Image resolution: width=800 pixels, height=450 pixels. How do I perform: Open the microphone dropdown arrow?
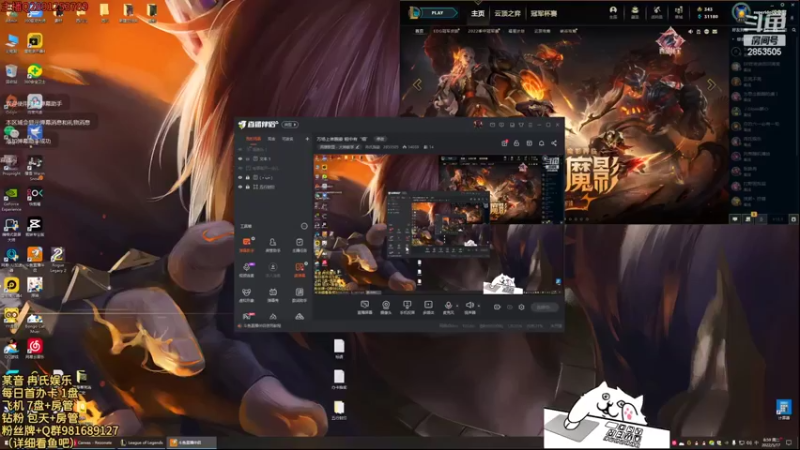[x=457, y=306]
